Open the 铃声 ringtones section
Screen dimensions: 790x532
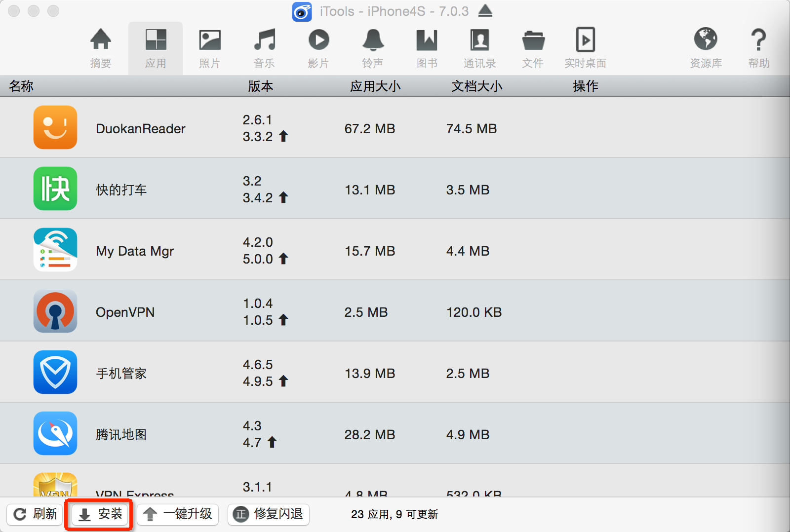click(x=373, y=48)
